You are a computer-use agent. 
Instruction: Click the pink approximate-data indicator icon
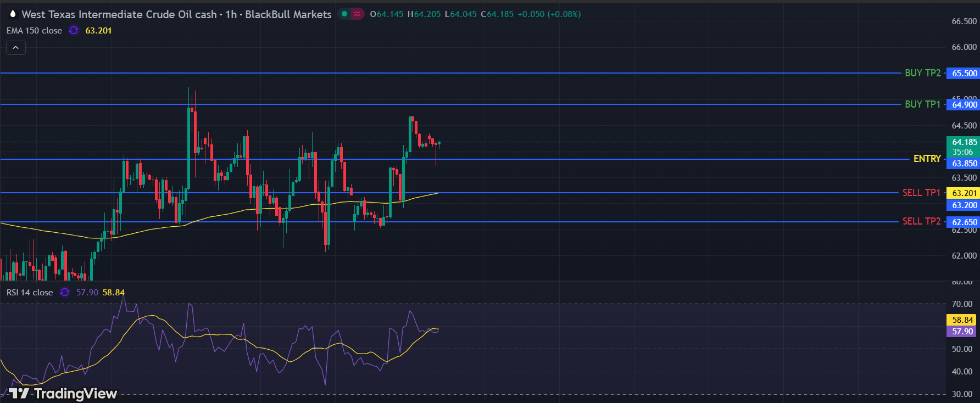click(358, 14)
